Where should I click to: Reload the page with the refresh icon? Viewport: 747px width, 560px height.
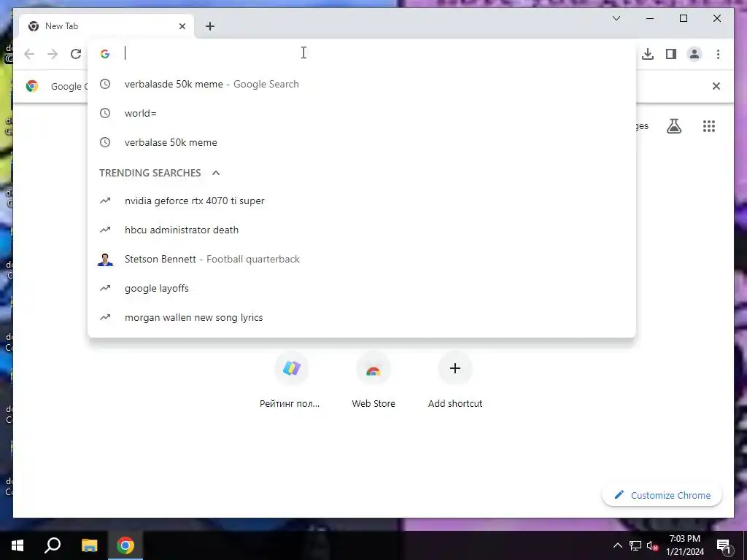[x=76, y=54]
